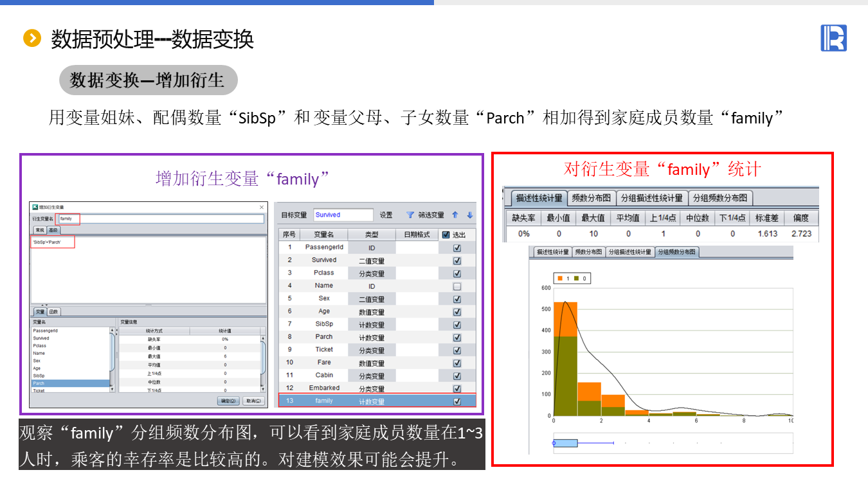Select SibSp in the 变量名 list
The image size is (868, 488).
click(x=71, y=375)
